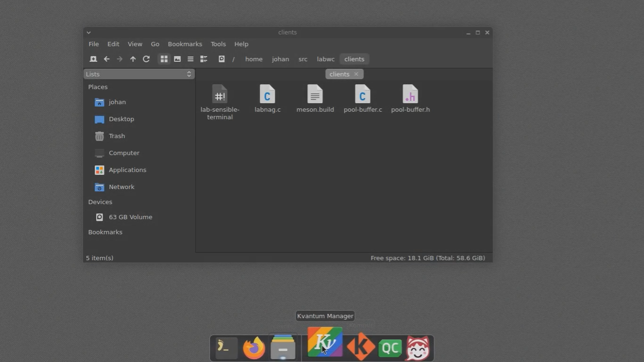
Task: Click the path bar location edit icon
Action: (x=222, y=59)
